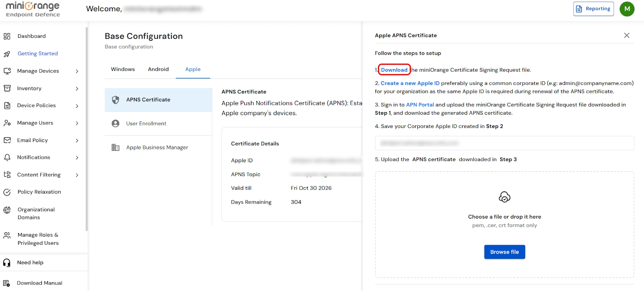Close the Apple APNS Certificate panel
The width and height of the screenshot is (644, 291).
[627, 35]
